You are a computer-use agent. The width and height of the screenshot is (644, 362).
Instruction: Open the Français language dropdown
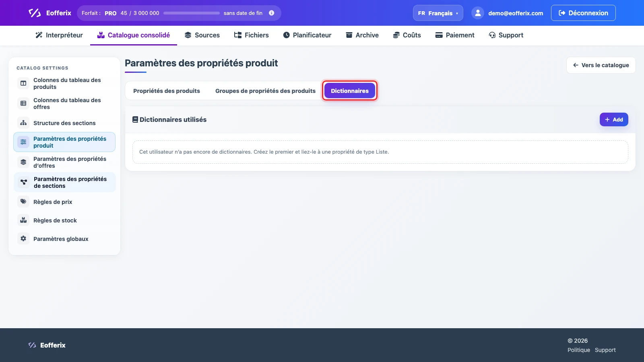[438, 13]
